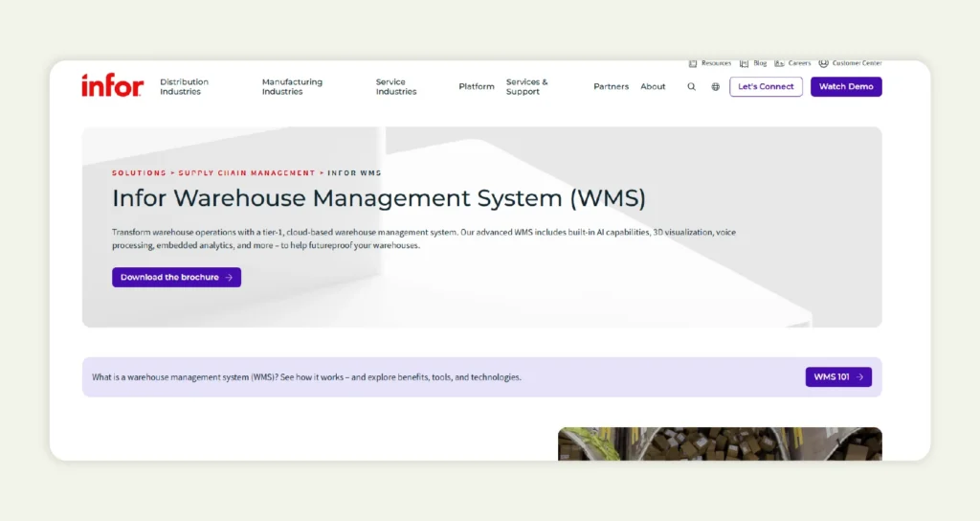Open the Customer Center link
This screenshot has width=980, height=521.
click(x=857, y=63)
